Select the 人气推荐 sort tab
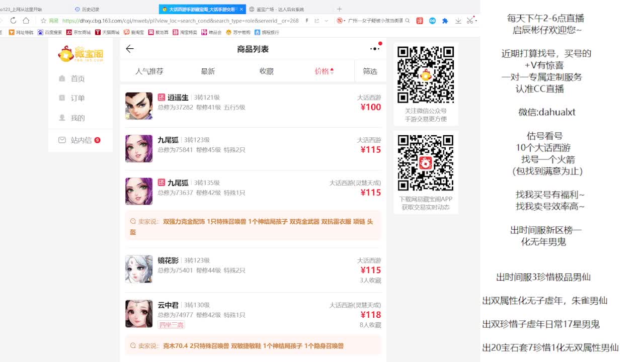 point(149,71)
